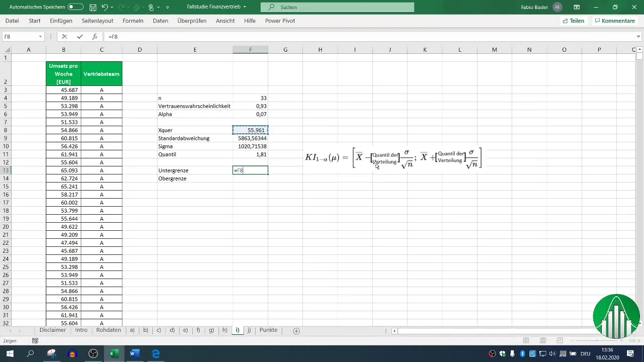Switch to the Disclaimer sheet tab
The image size is (644, 362).
point(53,330)
